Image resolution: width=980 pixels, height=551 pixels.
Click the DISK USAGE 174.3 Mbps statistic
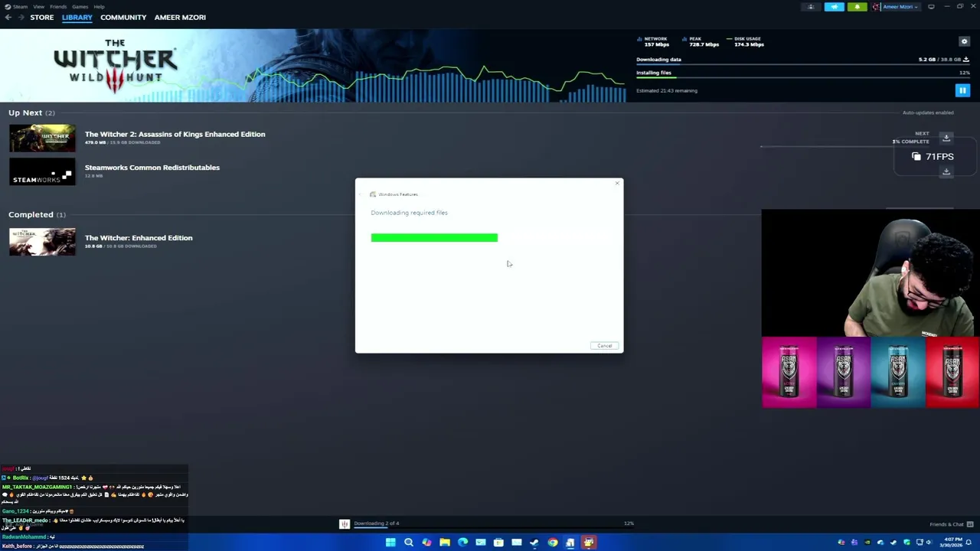point(744,41)
